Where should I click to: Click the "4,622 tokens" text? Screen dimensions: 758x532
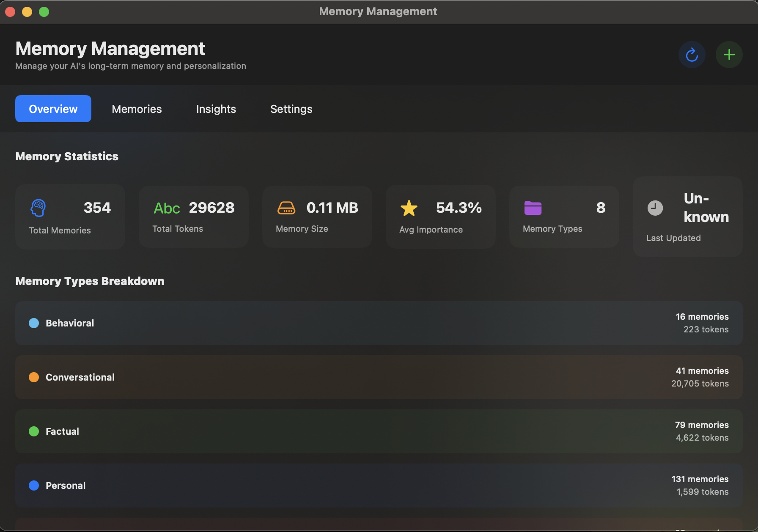click(x=702, y=438)
